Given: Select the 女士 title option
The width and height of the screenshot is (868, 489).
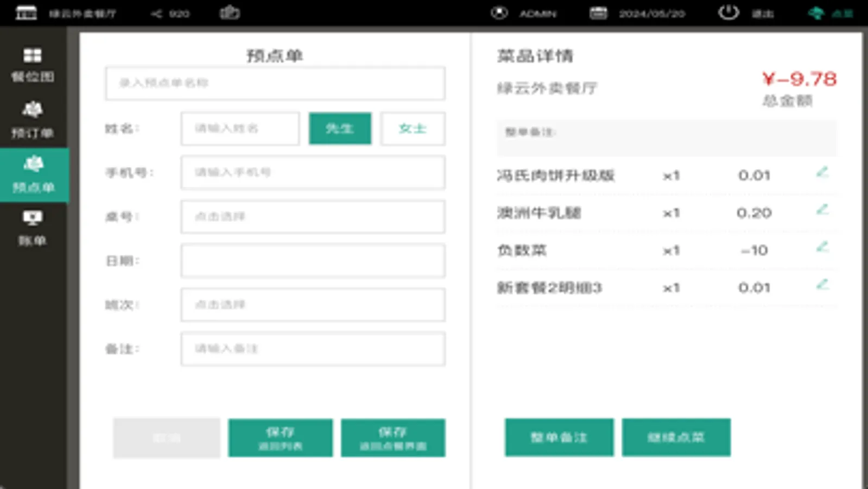Looking at the screenshot, I should coord(413,129).
